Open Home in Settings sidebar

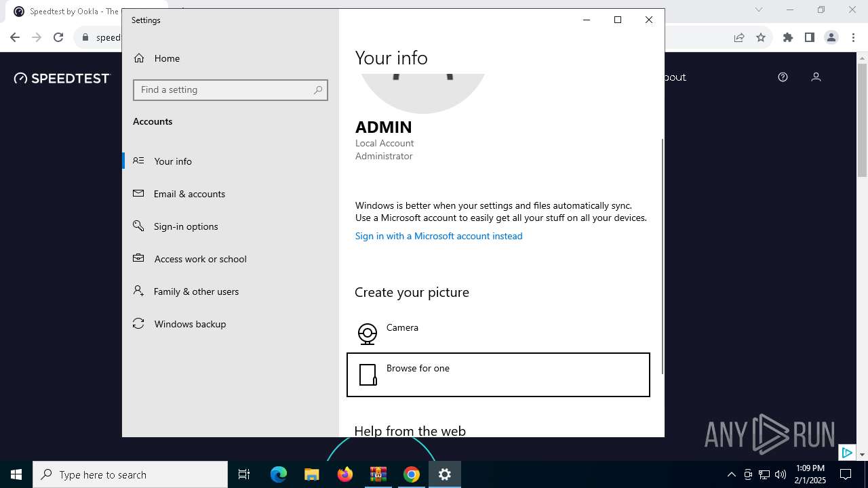[x=231, y=58]
